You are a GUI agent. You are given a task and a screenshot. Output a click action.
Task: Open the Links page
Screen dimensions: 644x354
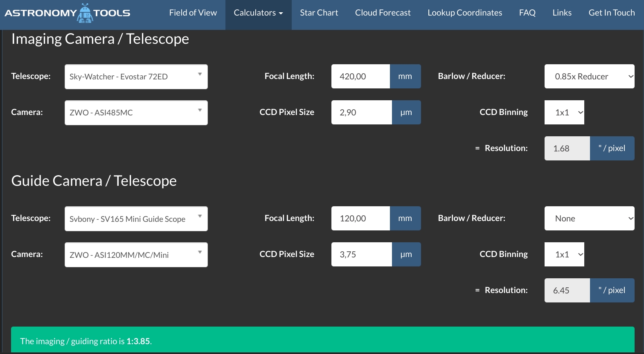click(x=562, y=13)
